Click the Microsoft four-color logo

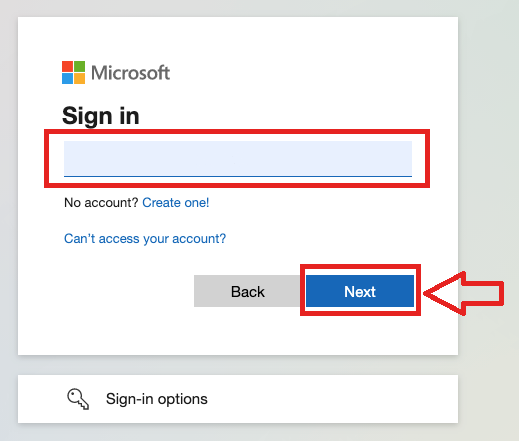coord(73,72)
